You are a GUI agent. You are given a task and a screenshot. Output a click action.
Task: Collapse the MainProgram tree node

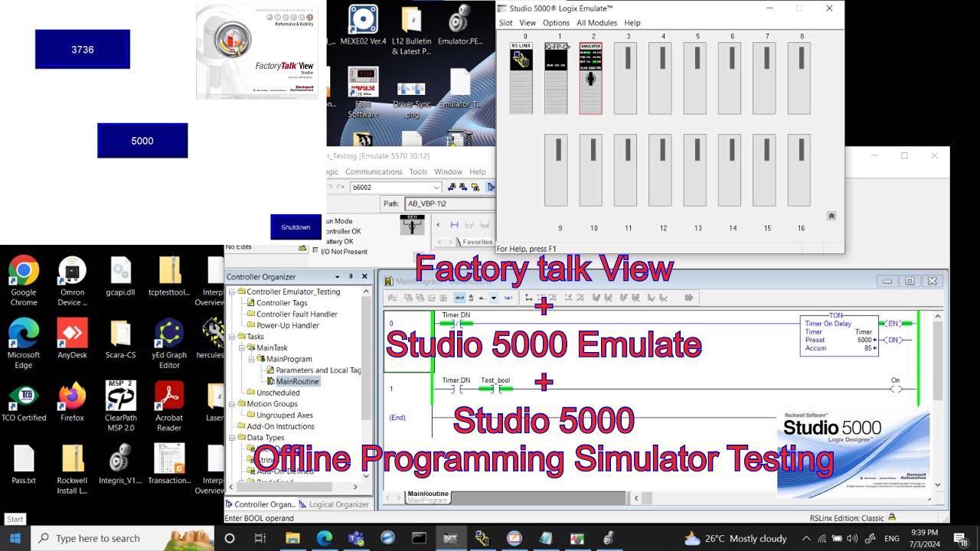250,359
